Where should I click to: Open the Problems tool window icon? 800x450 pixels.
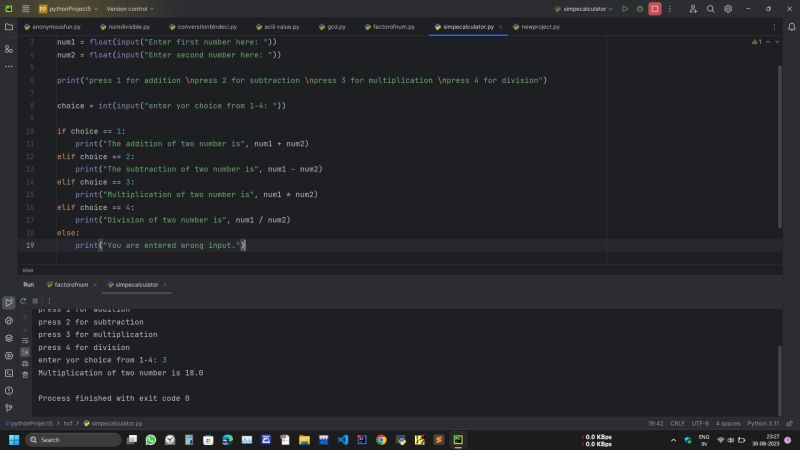point(9,391)
